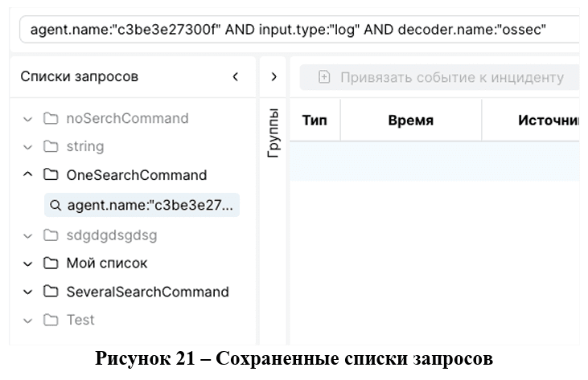The width and height of the screenshot is (588, 380).
Task: Click the folder icon next to string
Action: [51, 147]
